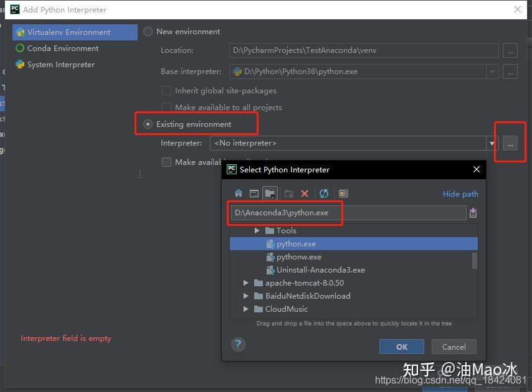The height and width of the screenshot is (392, 532).
Task: Check Make available to all projects
Action: 166,107
